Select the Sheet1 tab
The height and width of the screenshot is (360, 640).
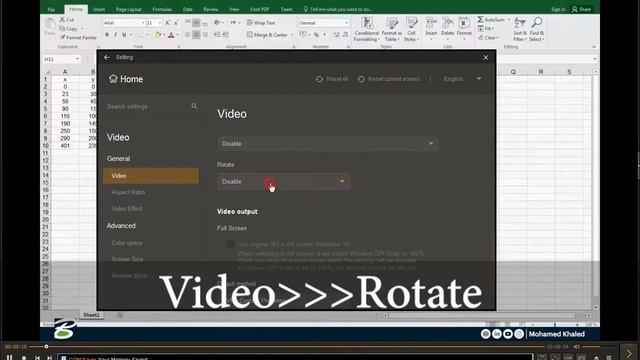(91, 315)
